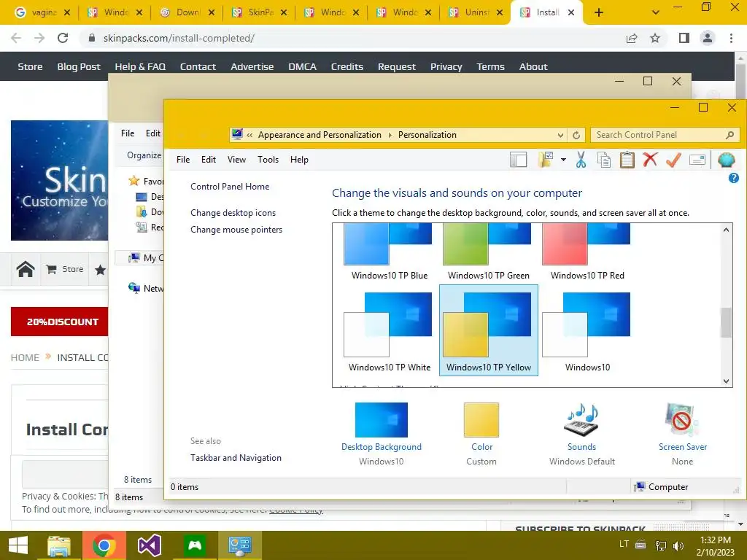
Task: Open Google Chrome from taskbar
Action: point(104,545)
